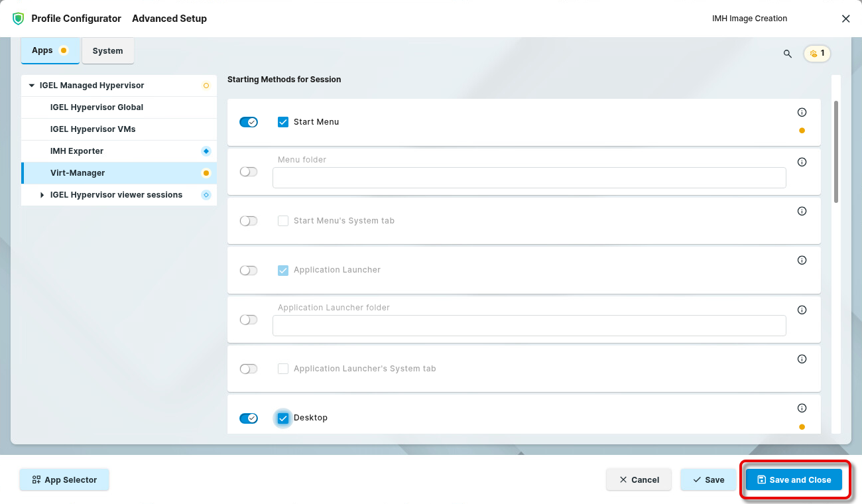Enable the Application Launcher activation toggle
Image resolution: width=862 pixels, height=504 pixels.
point(249,271)
